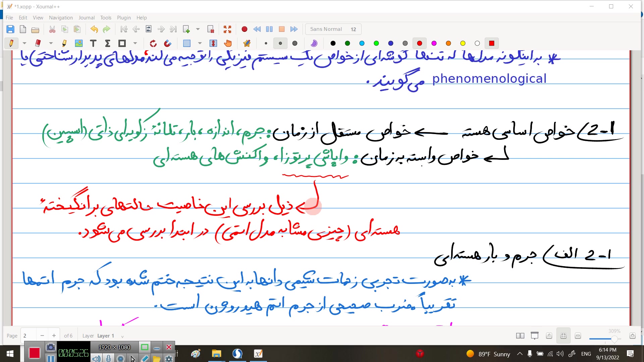Click the Save document icon

pos(10,29)
